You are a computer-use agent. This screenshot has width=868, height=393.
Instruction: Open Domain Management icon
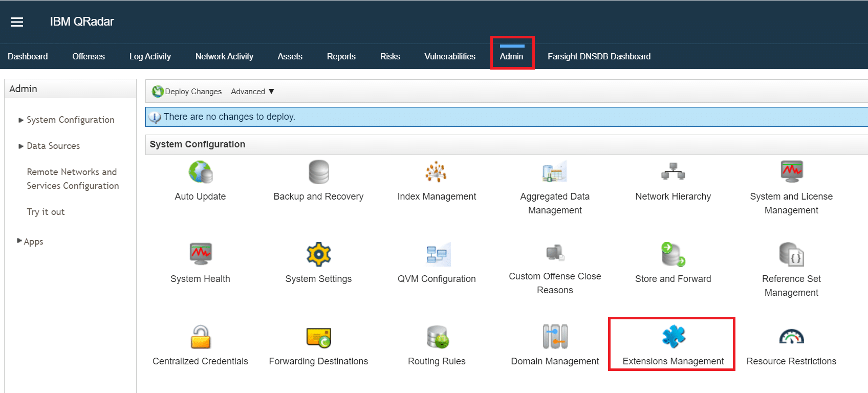(x=555, y=337)
